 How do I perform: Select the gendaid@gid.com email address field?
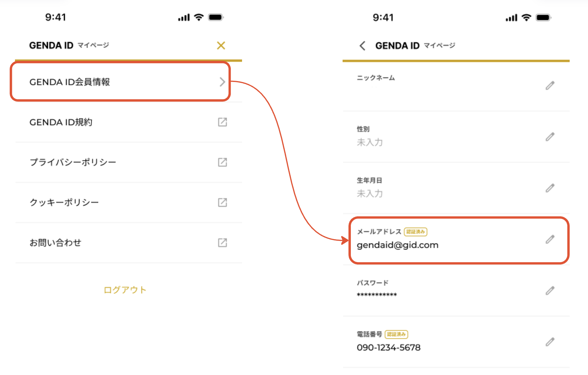(x=398, y=245)
